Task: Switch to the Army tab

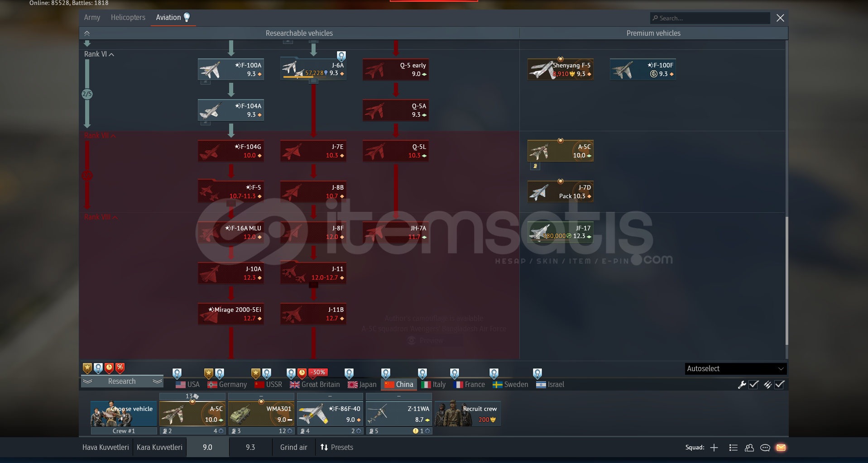Action: 92,18
